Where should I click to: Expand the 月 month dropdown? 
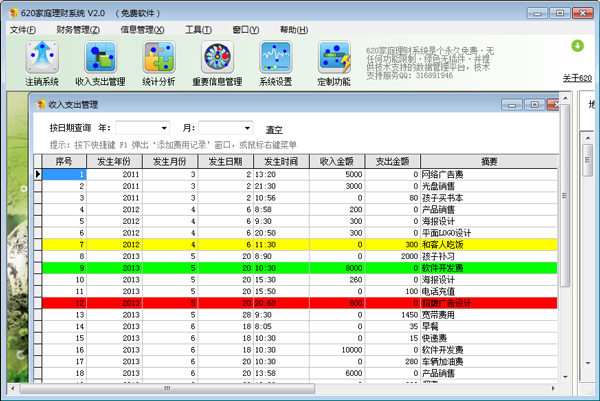(248, 128)
